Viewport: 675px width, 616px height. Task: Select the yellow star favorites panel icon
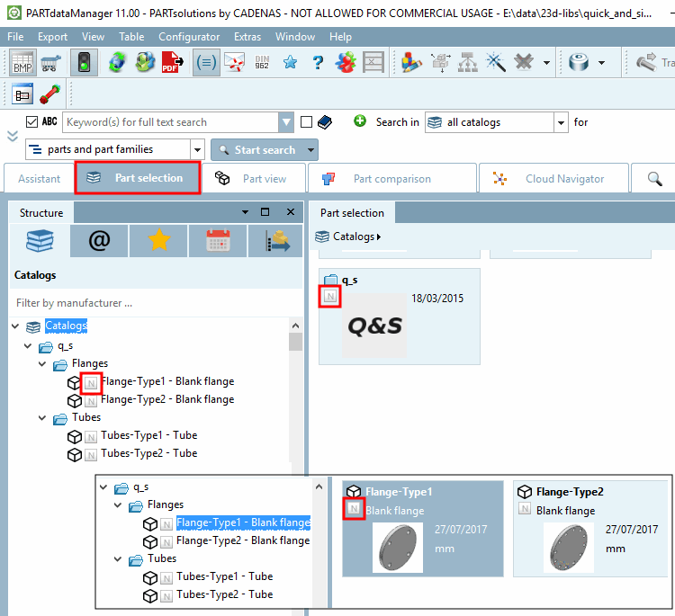point(158,241)
